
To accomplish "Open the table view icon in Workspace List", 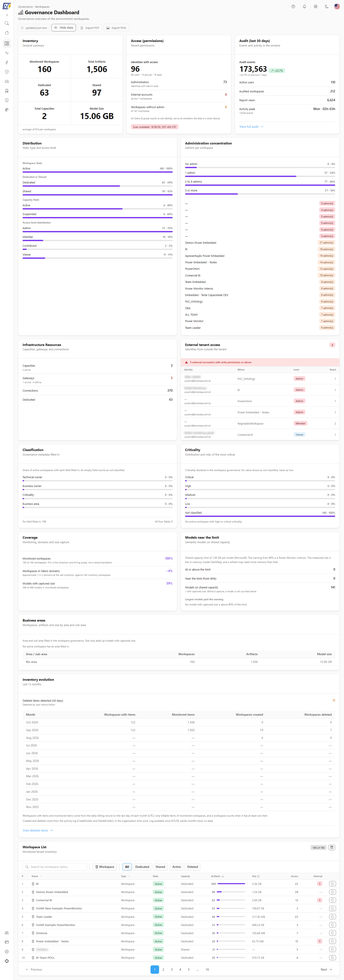I will coord(332,847).
